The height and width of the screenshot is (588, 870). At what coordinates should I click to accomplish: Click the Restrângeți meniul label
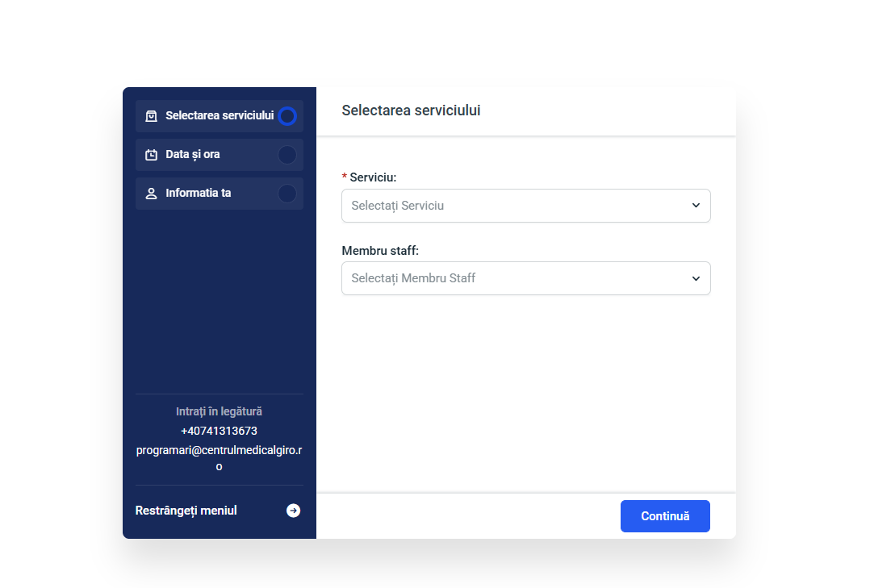coord(186,511)
